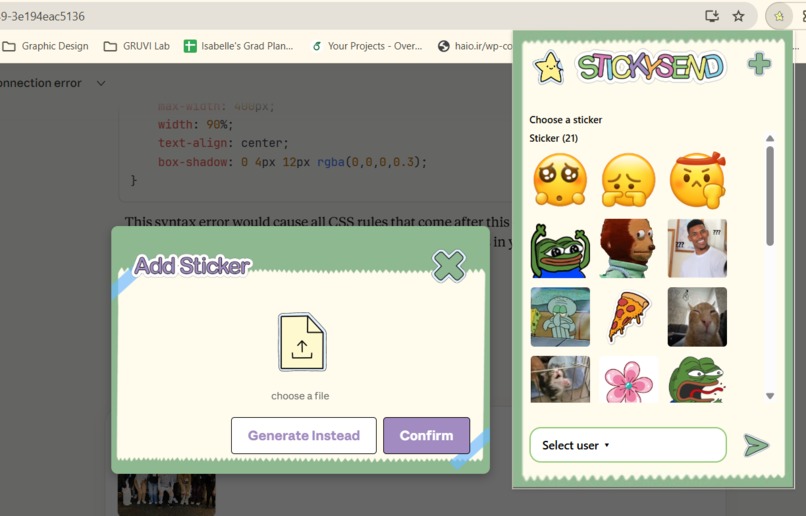Click the 'Sticker (21)' heading
The width and height of the screenshot is (806, 516).
554,138
